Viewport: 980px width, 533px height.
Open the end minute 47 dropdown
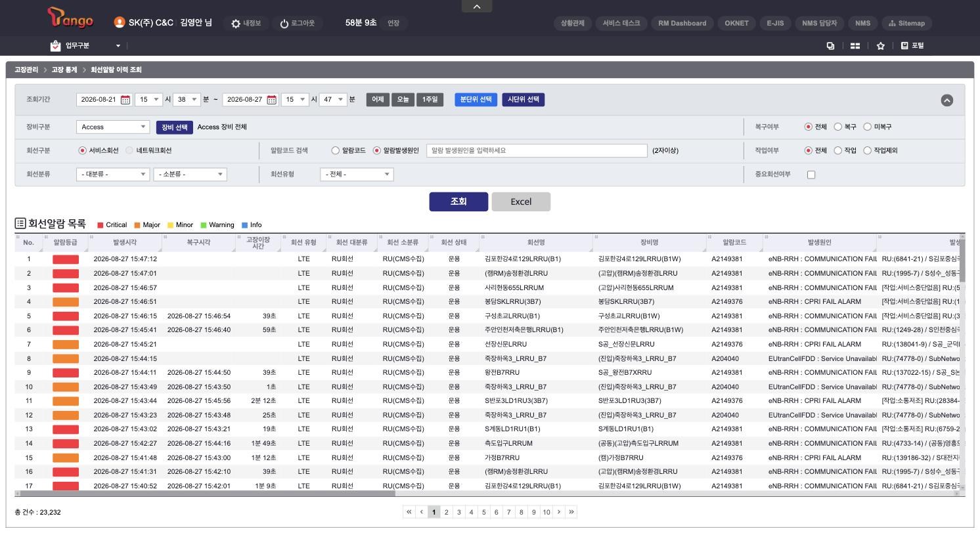tap(333, 100)
